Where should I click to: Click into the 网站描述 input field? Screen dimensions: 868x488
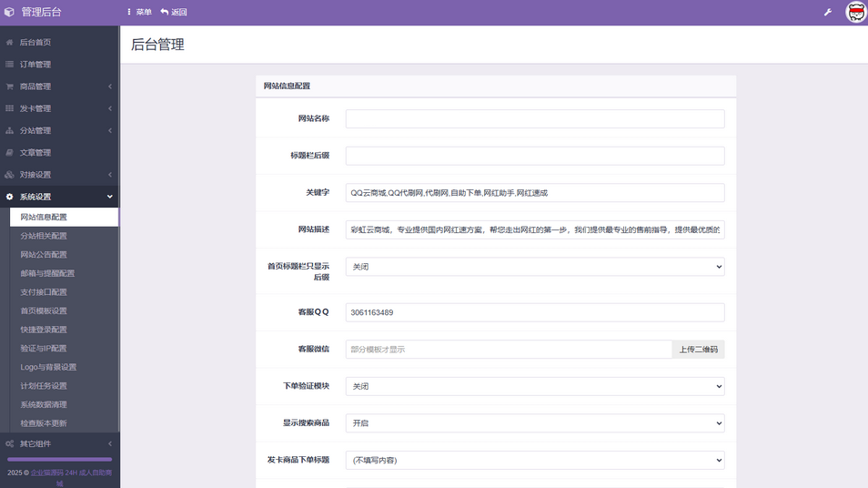pyautogui.click(x=535, y=229)
